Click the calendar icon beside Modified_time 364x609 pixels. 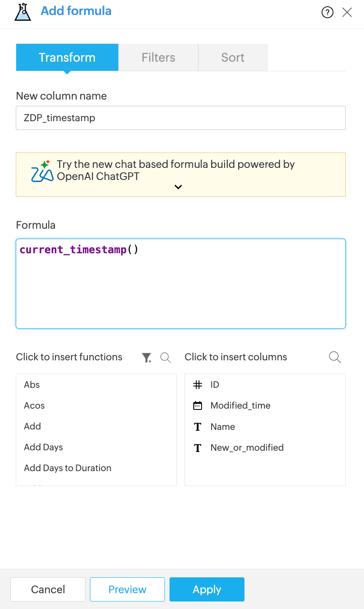click(198, 406)
